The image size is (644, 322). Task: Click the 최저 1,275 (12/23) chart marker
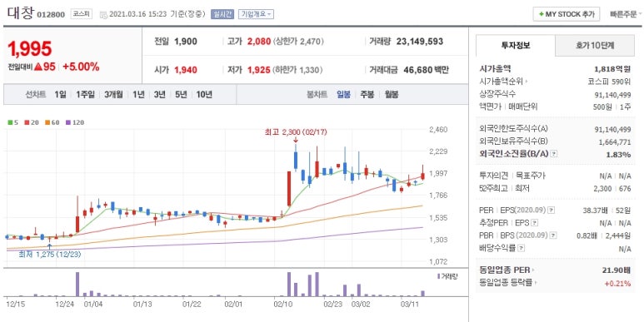50,254
